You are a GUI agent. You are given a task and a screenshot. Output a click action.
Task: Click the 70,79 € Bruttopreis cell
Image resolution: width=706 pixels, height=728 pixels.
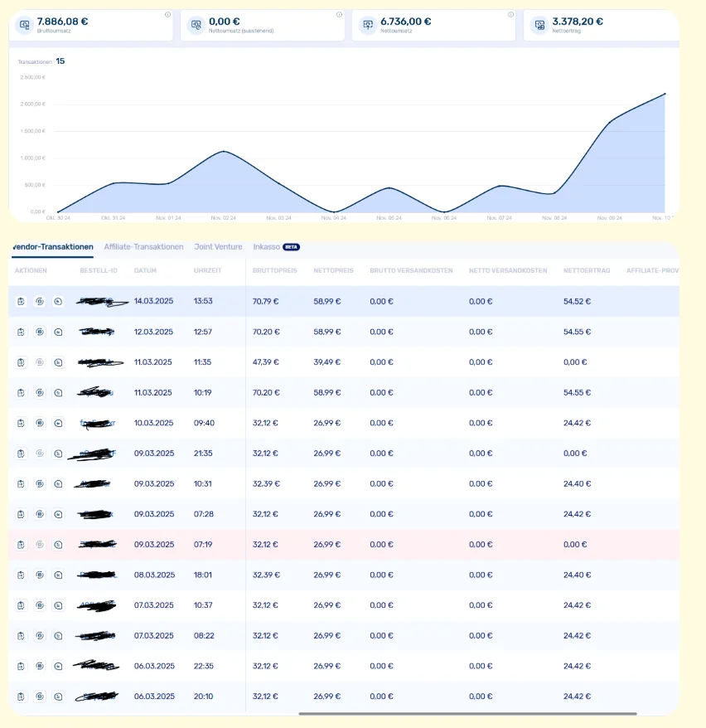tap(265, 301)
